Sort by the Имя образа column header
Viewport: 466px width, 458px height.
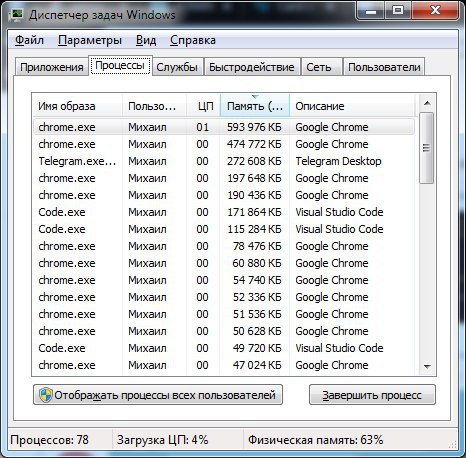tap(77, 106)
